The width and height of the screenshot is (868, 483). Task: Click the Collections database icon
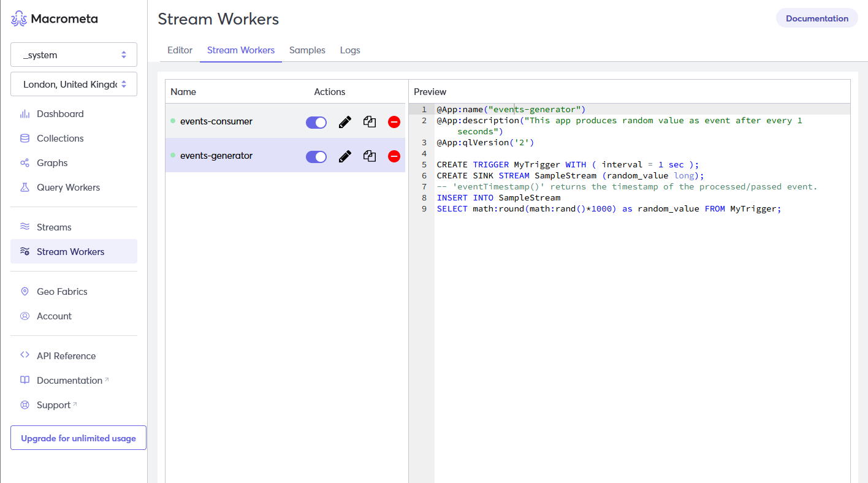tap(25, 139)
